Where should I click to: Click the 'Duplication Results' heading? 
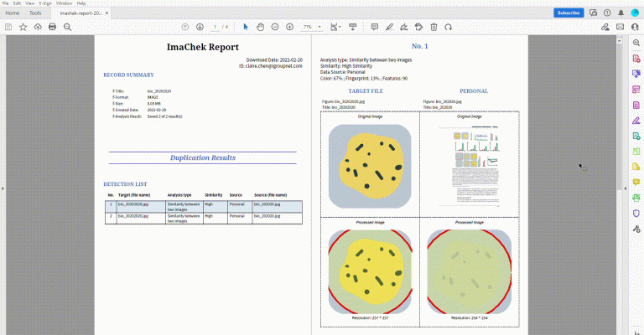click(203, 157)
